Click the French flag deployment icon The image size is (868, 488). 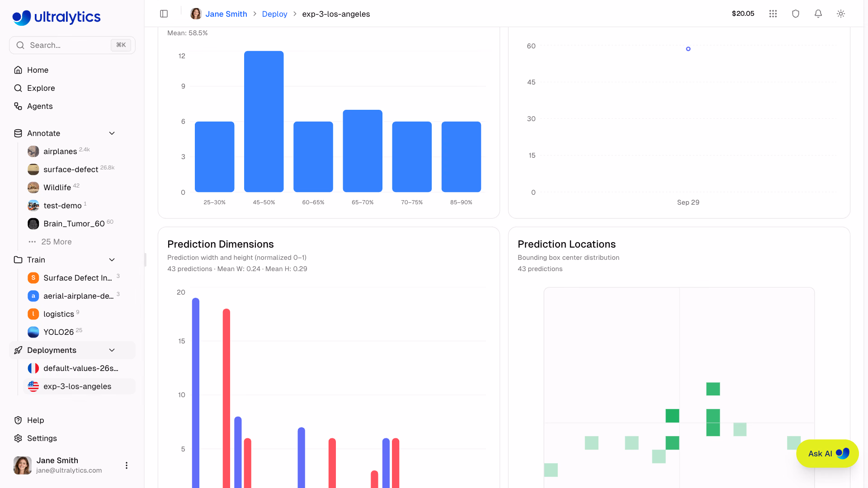pos(33,368)
